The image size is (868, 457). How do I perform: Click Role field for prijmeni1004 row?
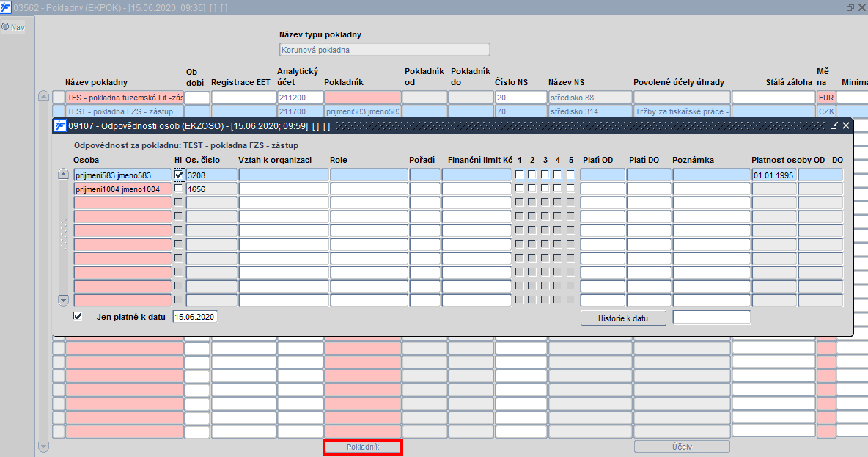point(369,189)
